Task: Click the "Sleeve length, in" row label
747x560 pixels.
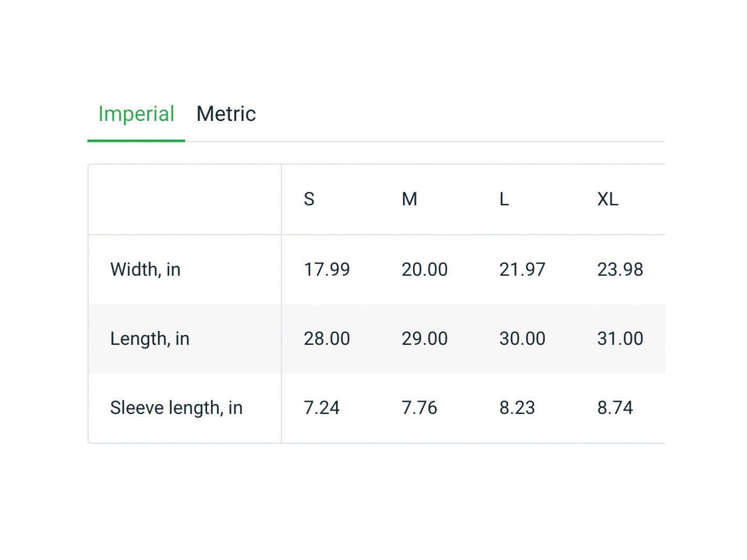Action: pos(176,408)
